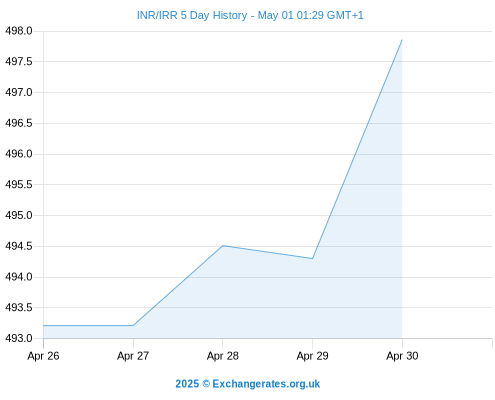Click the 496.5 y-axis label
This screenshot has height=400, width=495.
coord(19,123)
